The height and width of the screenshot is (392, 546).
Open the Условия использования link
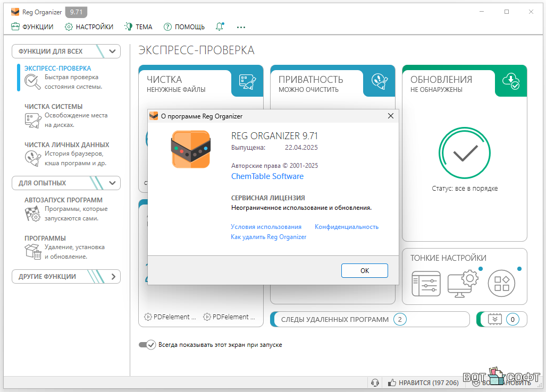pyautogui.click(x=266, y=227)
